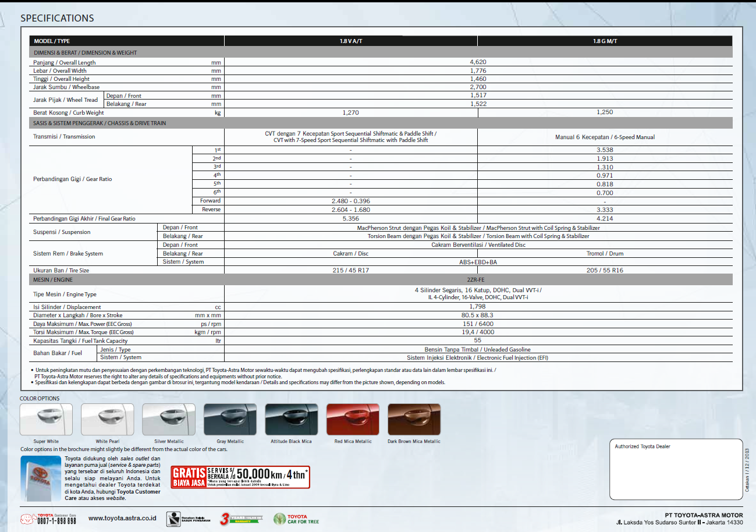Click the Tromol / Drum rear brake cell
This screenshot has width=756, height=532.
[x=605, y=254]
